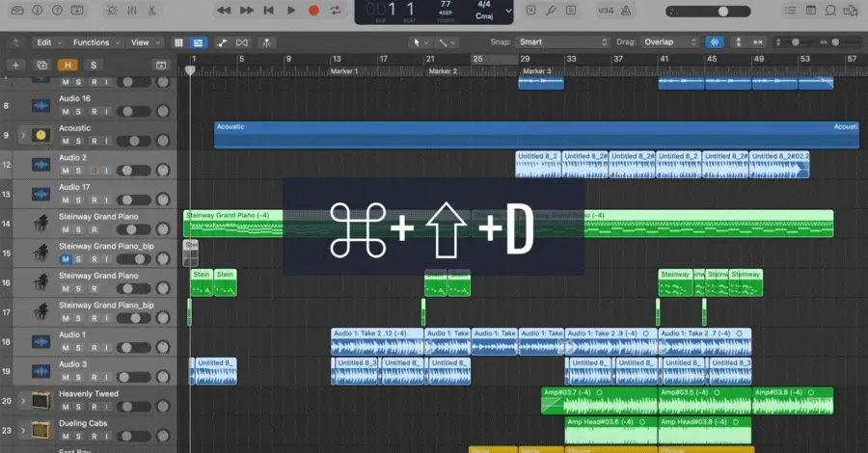Viewport: 868px width, 453px height.
Task: Toggle Cycle mode loop button
Action: (336, 10)
